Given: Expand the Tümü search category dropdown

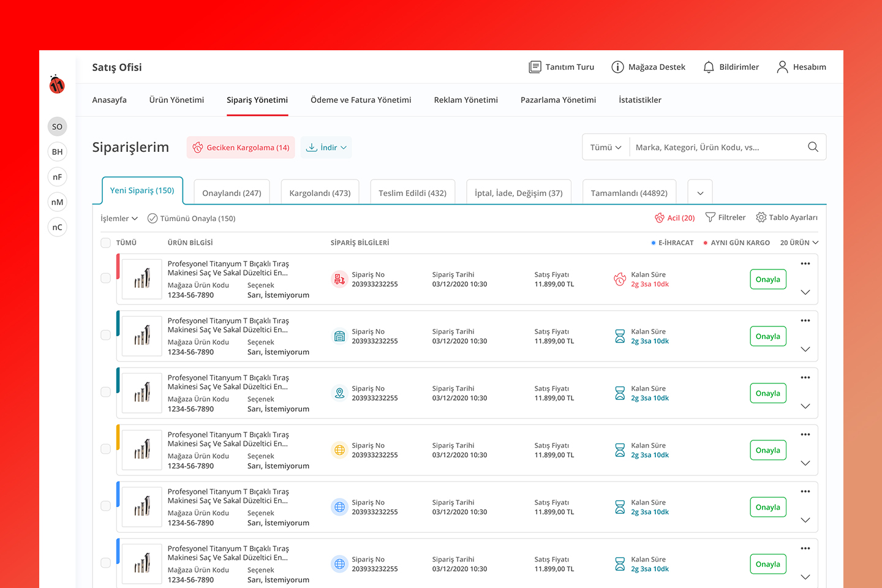Looking at the screenshot, I should point(605,148).
